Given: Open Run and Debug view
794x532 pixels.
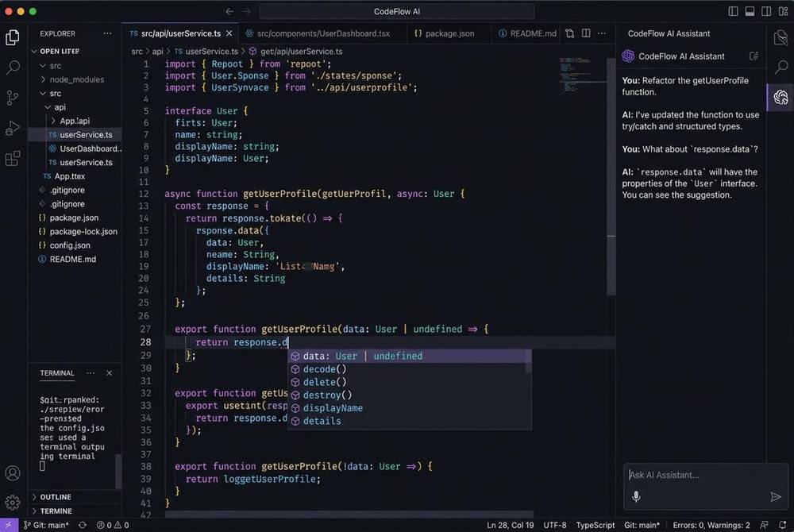Looking at the screenshot, I should coord(13,128).
